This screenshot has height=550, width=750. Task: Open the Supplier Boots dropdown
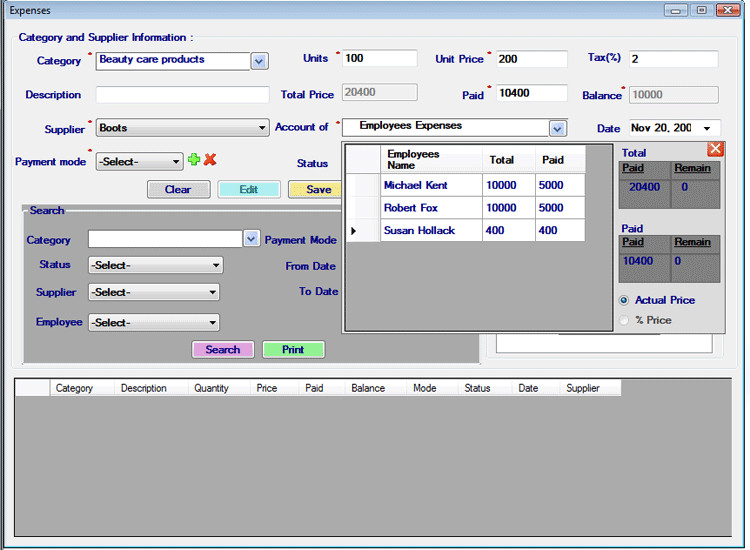click(182, 128)
